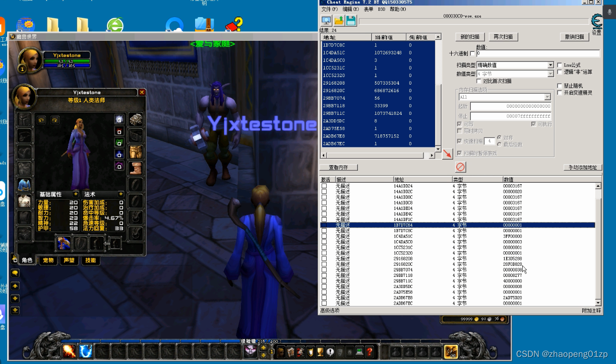Expand the 法术 stats dropdown
This screenshot has height=364, width=616.
click(x=121, y=194)
